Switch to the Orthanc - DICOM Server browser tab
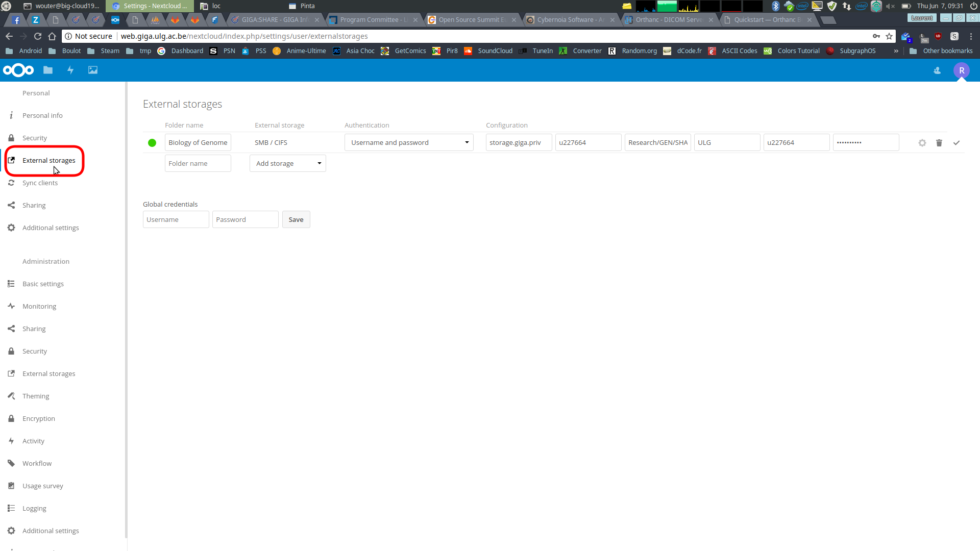The height and width of the screenshot is (551, 980). tap(669, 20)
